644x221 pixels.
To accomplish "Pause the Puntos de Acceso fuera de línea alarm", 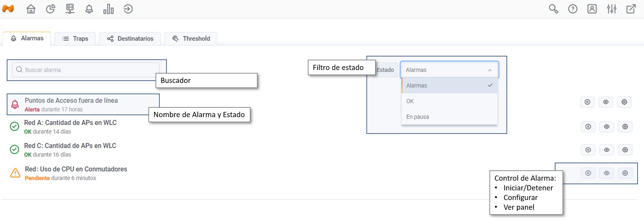I will pyautogui.click(x=587, y=102).
